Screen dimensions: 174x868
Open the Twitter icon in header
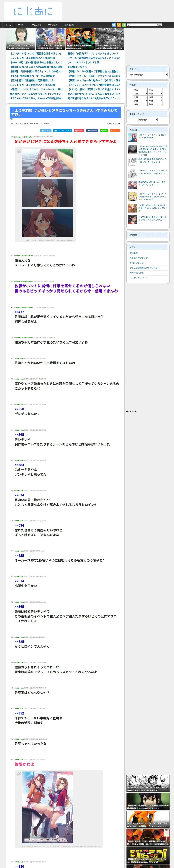tap(114, 25)
